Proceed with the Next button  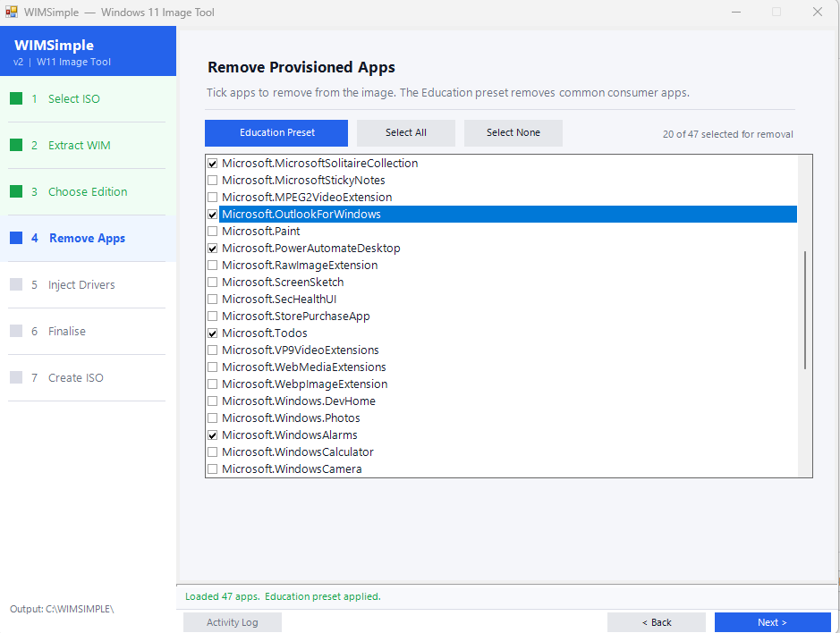(x=772, y=622)
